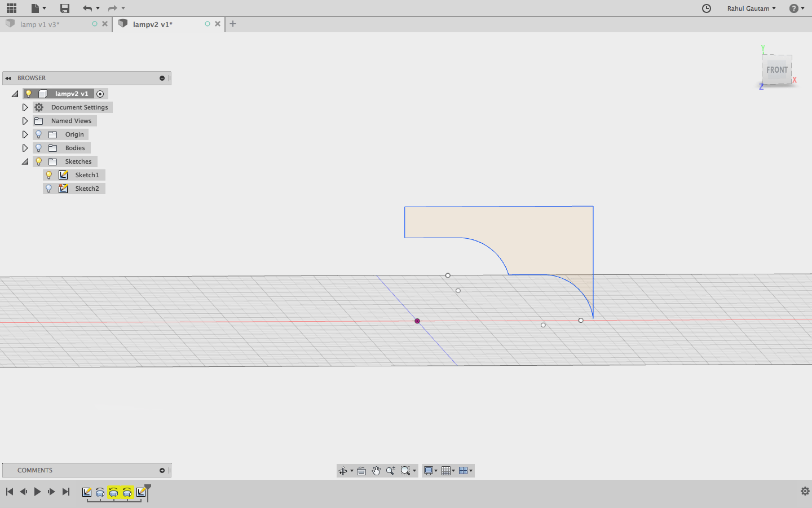812x508 pixels.
Task: Redo the last undone action
Action: [x=112, y=8]
